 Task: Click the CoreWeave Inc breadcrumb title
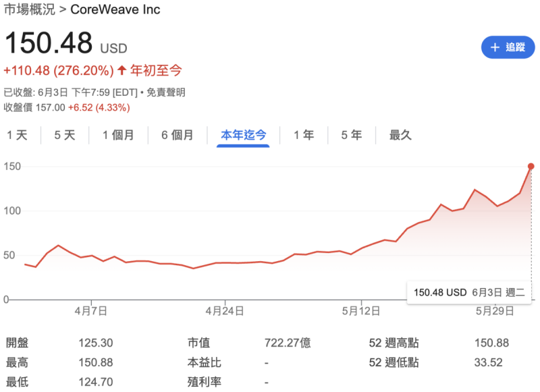(115, 9)
